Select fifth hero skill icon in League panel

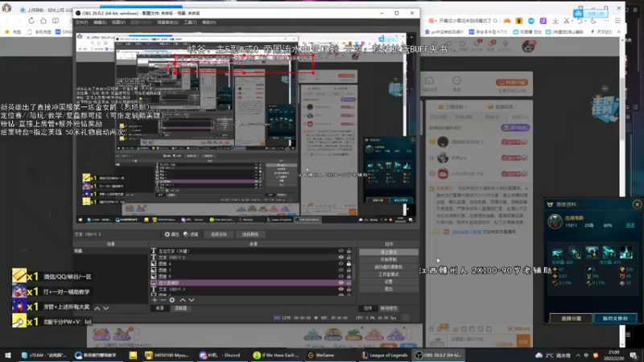coord(626,253)
